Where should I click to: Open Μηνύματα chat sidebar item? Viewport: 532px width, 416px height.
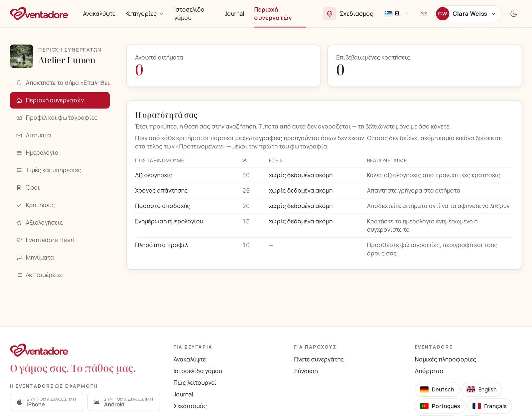60,258
